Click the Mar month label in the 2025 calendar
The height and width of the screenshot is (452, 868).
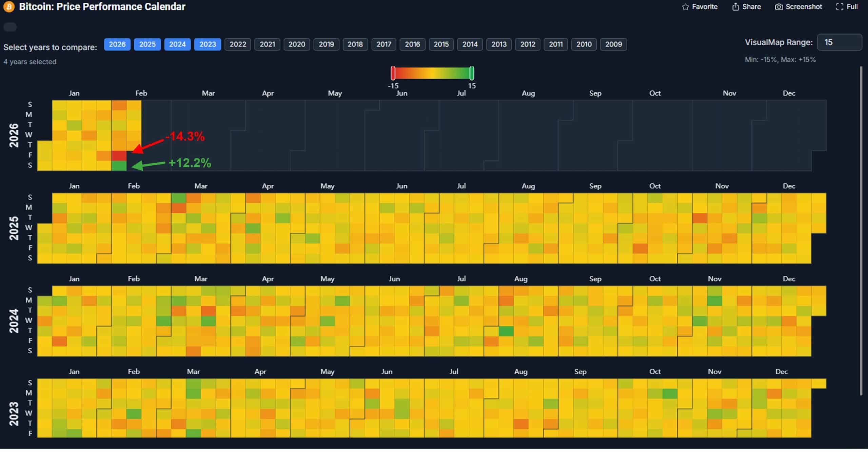click(x=201, y=186)
